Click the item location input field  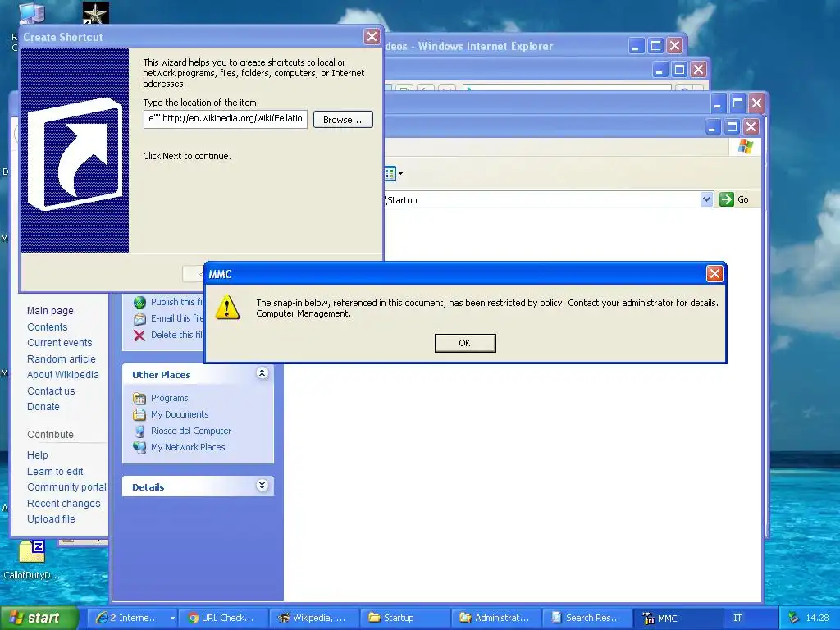[x=226, y=118]
